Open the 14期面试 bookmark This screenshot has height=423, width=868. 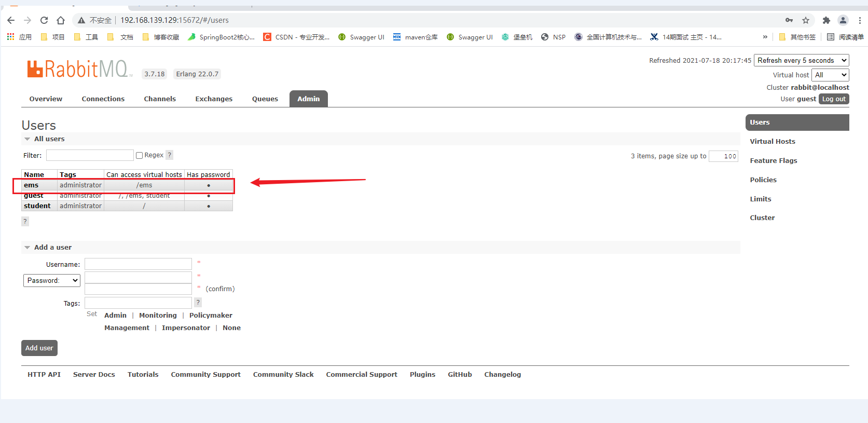point(686,37)
